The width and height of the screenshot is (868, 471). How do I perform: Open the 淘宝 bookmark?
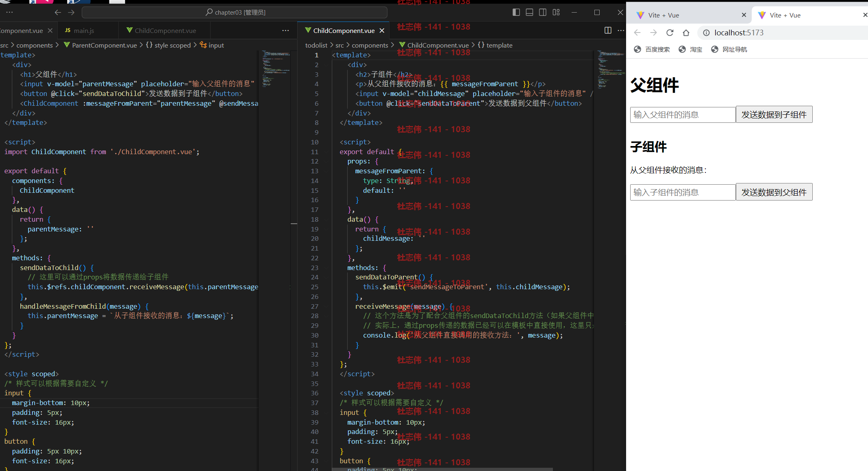pyautogui.click(x=690, y=49)
